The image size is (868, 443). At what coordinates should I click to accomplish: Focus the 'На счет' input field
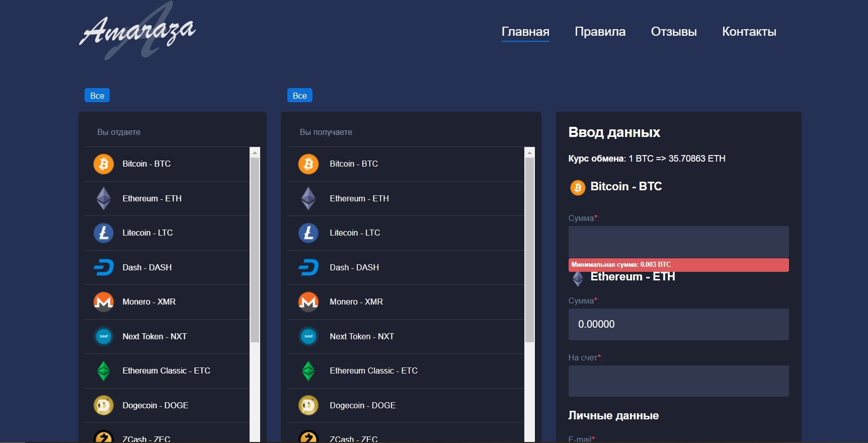point(678,381)
